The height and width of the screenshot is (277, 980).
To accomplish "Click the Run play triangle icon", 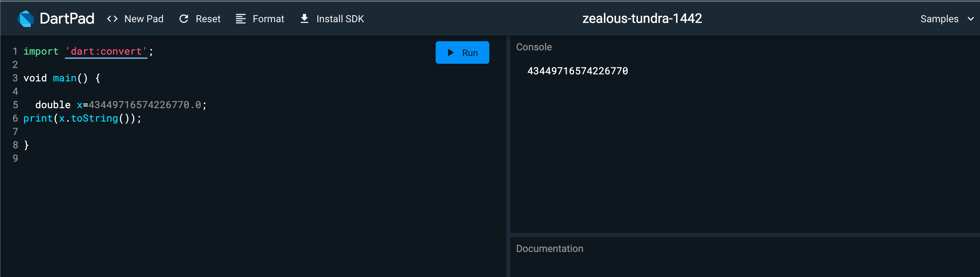I will tap(451, 53).
